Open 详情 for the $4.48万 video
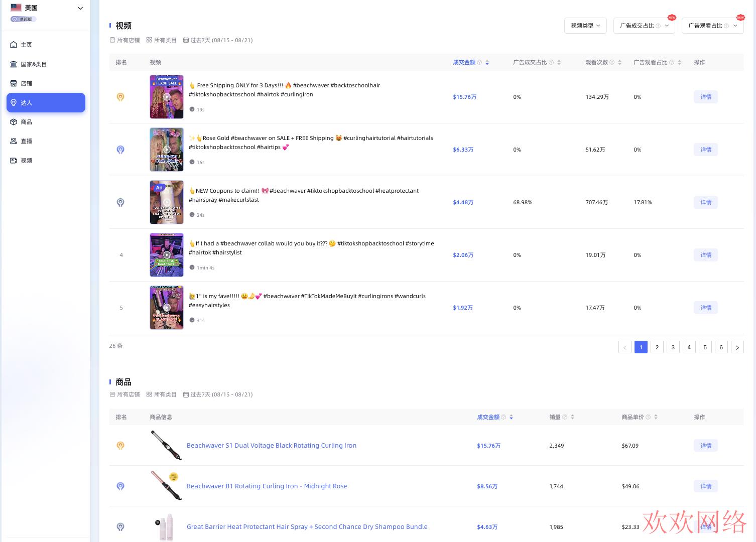The image size is (756, 542). pyautogui.click(x=706, y=202)
